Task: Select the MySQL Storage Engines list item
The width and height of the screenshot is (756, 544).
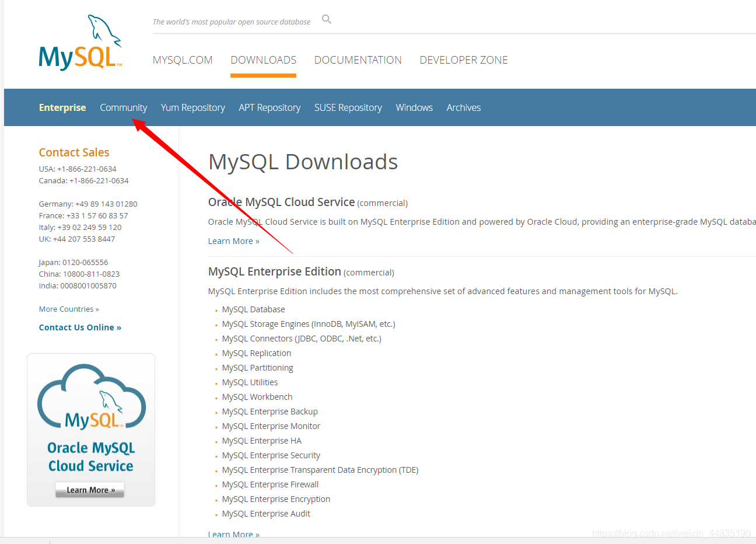Action: (x=309, y=324)
